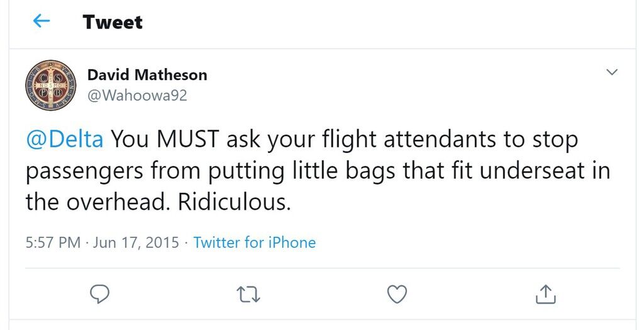
Task: Retweet the post about overhead bags
Action: (x=248, y=295)
